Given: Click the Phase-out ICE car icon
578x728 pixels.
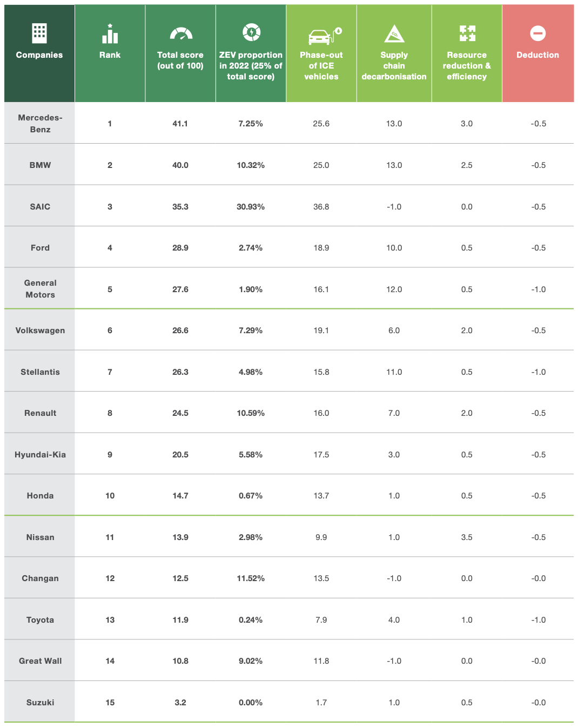Looking at the screenshot, I should [324, 35].
